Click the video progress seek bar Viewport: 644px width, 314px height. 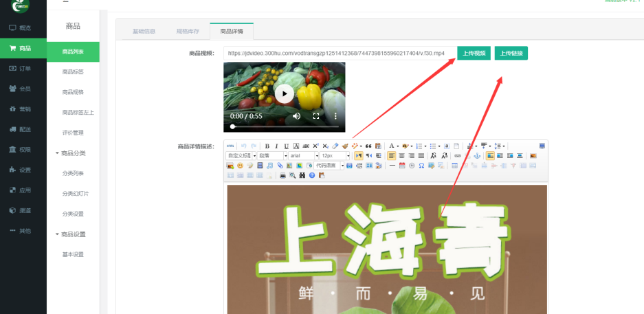[285, 126]
